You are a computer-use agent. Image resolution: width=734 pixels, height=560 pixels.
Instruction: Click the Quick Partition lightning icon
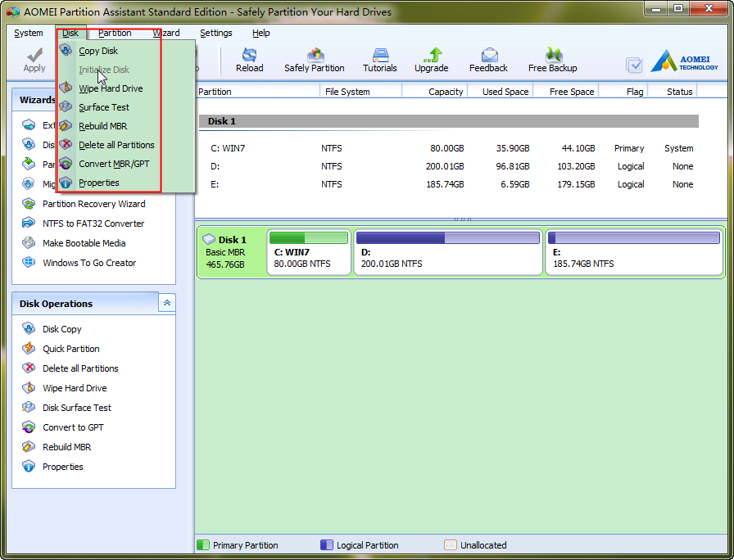(29, 348)
